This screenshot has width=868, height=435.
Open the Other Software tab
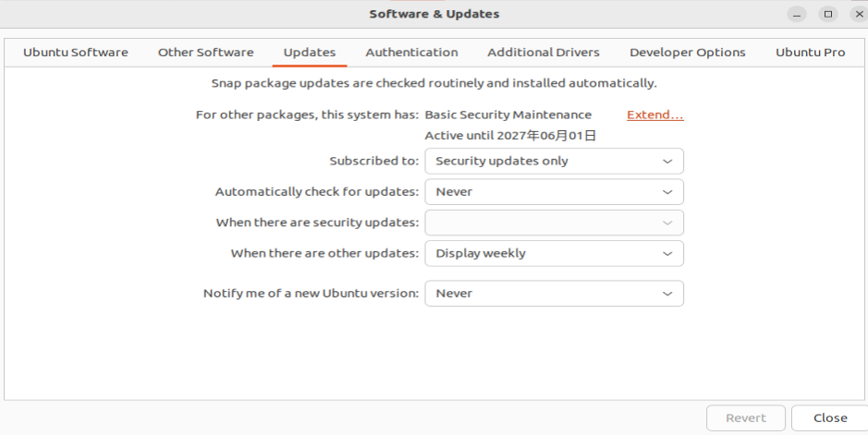pyautogui.click(x=205, y=53)
